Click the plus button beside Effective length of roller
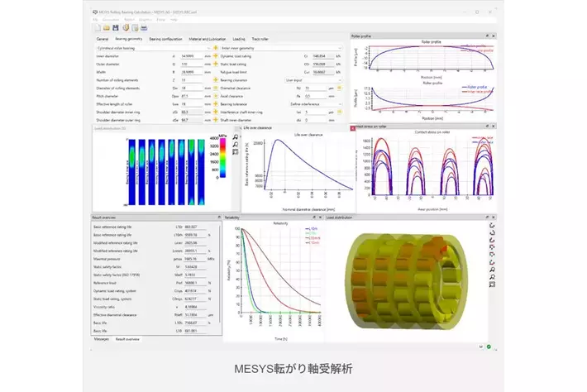 point(216,103)
